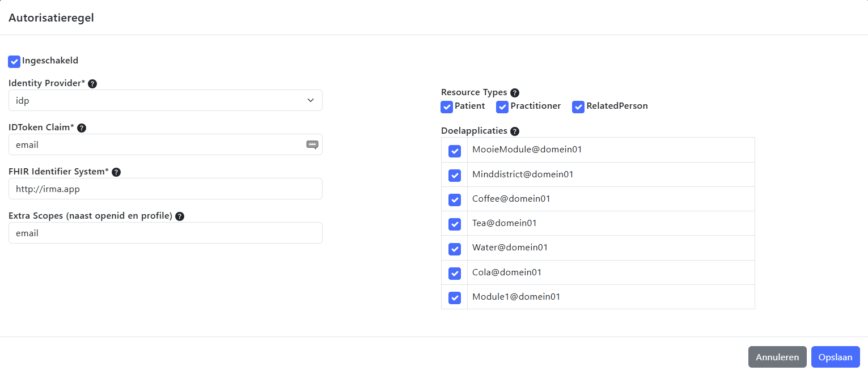Disable the Ingeschakeld checkbox
The width and height of the screenshot is (868, 375).
(x=14, y=61)
